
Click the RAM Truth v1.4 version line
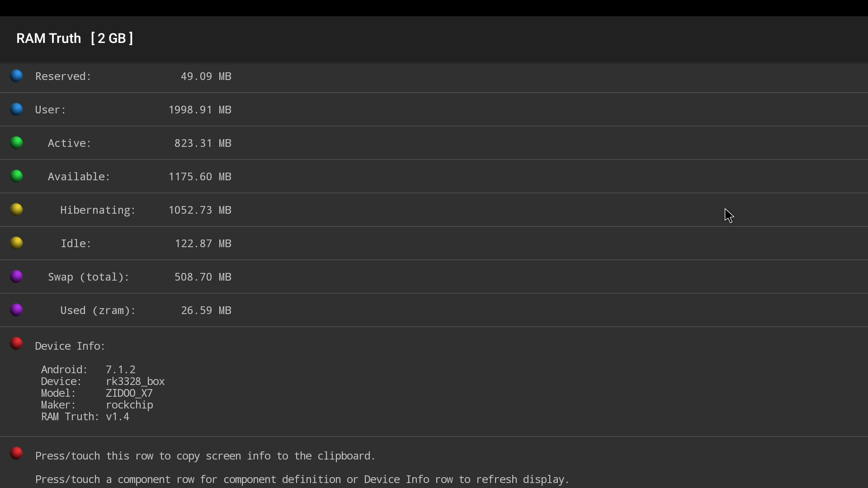coord(85,417)
